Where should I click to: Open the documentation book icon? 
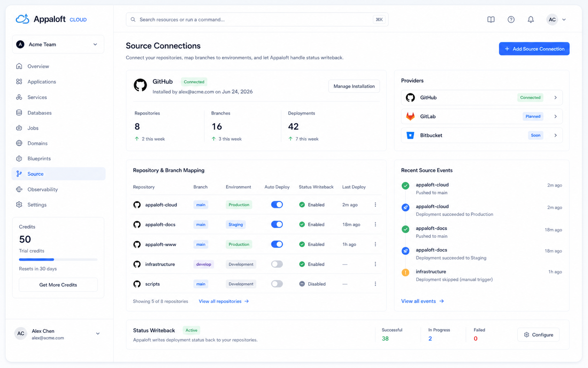click(x=491, y=20)
